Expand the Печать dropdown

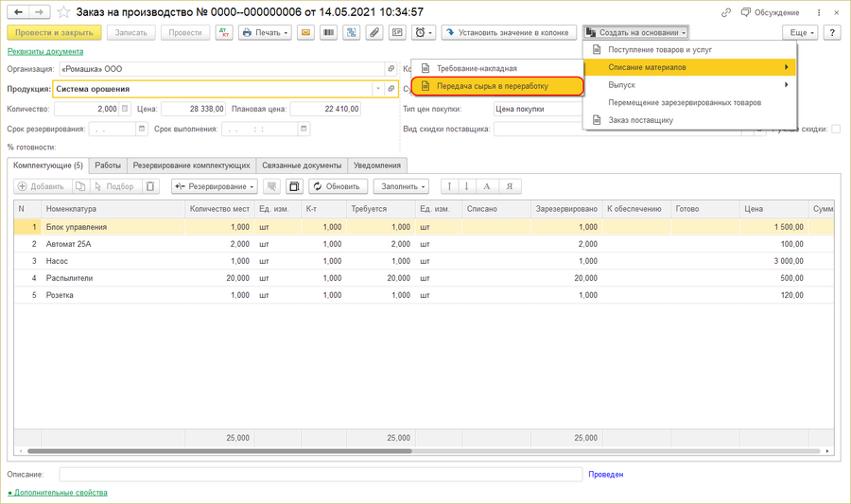coord(265,32)
